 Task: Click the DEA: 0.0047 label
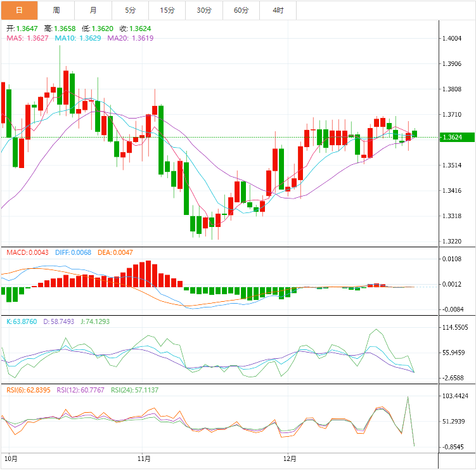[x=115, y=252]
